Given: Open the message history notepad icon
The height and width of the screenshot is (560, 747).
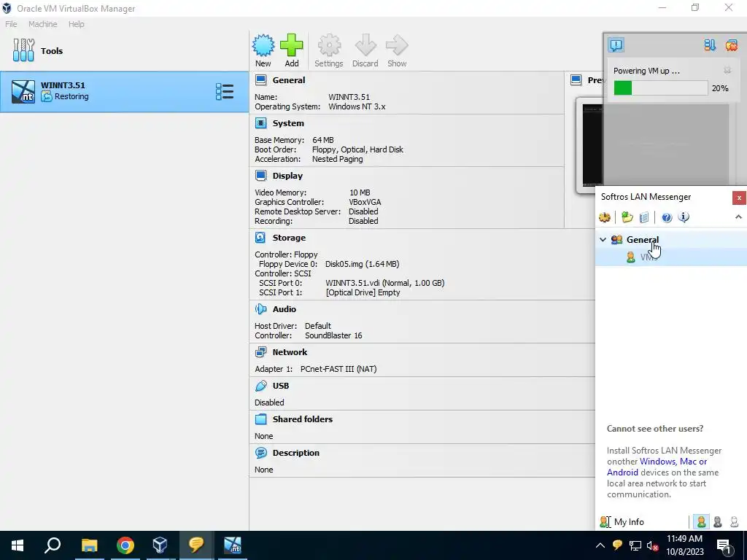Looking at the screenshot, I should (643, 217).
